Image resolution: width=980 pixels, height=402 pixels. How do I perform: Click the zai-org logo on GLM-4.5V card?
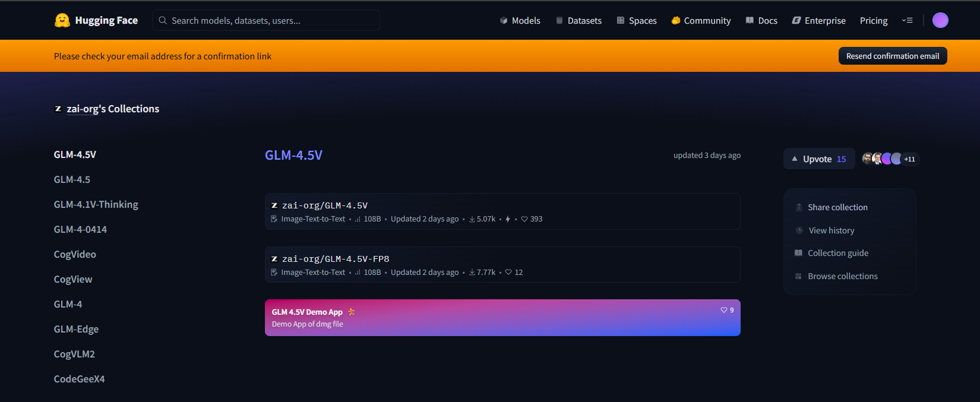point(274,205)
